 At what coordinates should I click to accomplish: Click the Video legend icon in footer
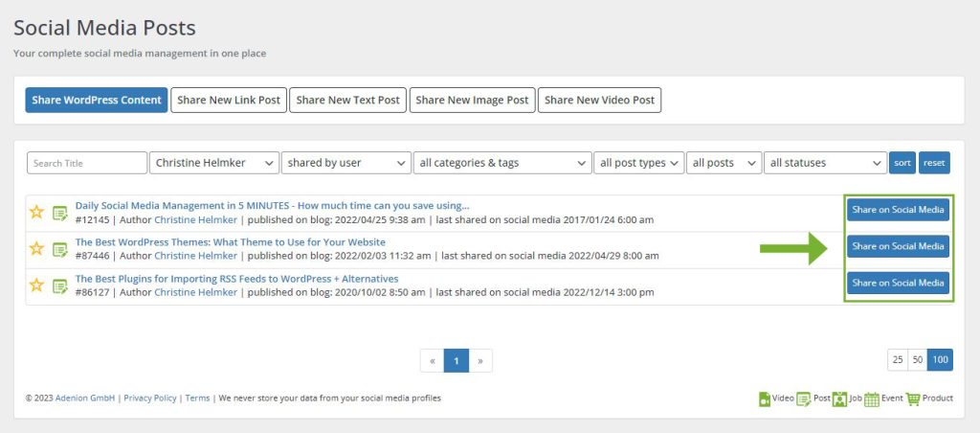[765, 399]
